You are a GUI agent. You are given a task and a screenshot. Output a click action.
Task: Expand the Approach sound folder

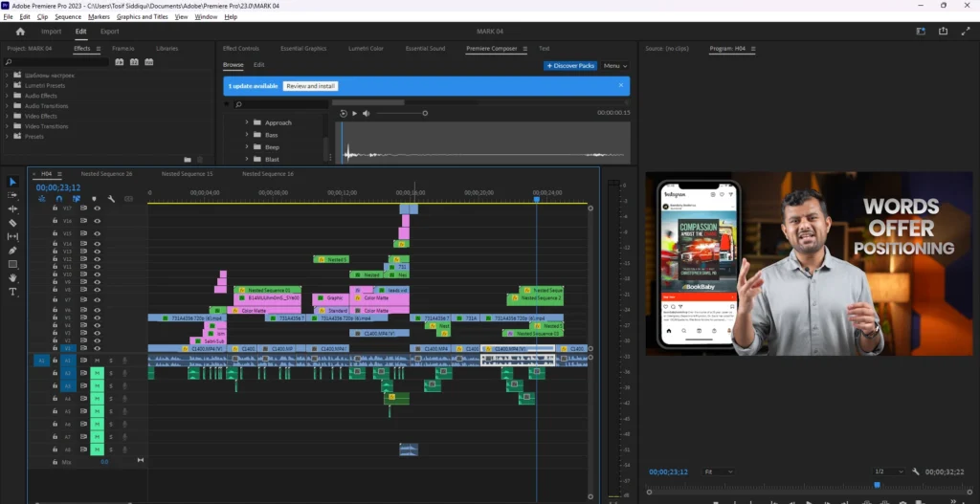tap(246, 122)
